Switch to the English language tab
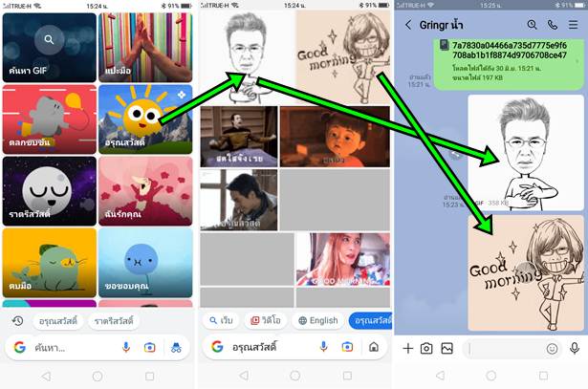The width and height of the screenshot is (588, 389). pos(318,321)
